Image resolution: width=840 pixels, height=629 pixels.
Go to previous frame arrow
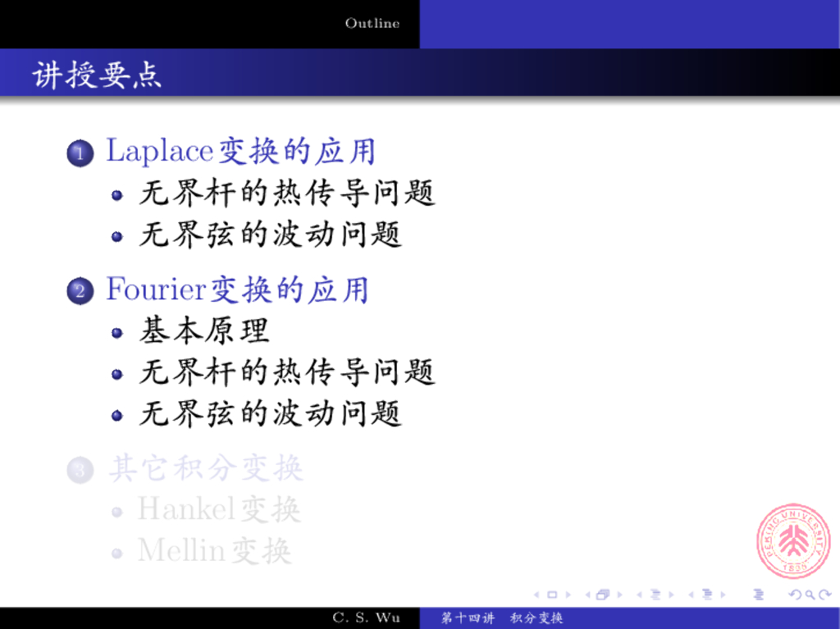click(587, 595)
